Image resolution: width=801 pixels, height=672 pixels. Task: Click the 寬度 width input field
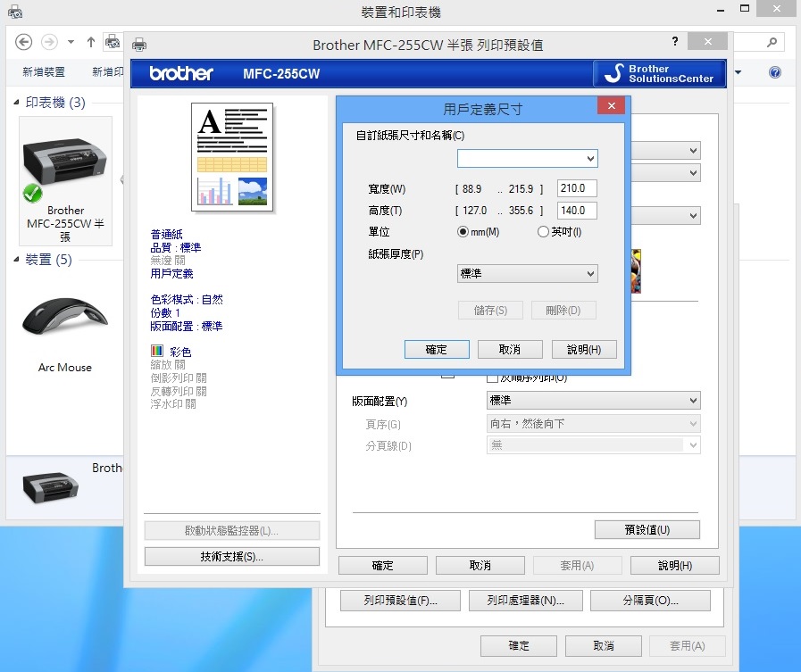577,188
